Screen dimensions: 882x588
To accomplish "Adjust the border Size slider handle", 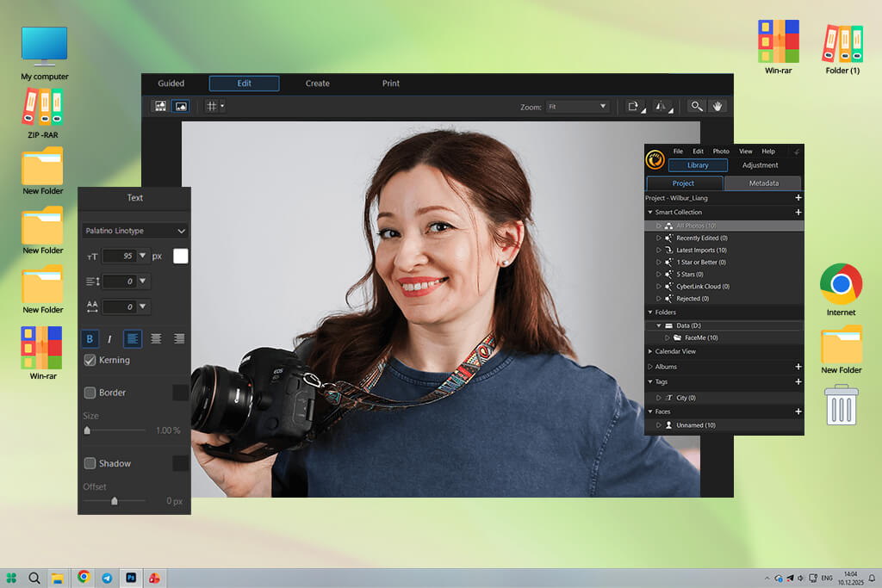I will (87, 430).
